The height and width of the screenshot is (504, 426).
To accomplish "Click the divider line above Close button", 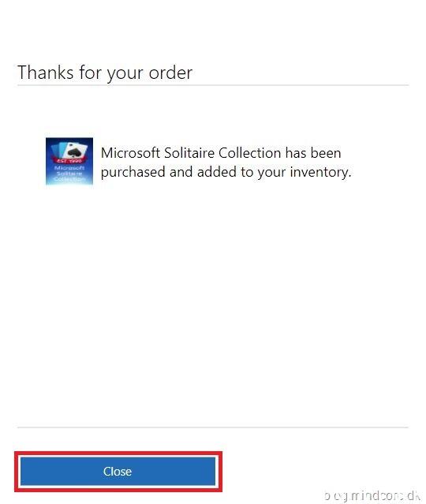I will click(x=213, y=427).
